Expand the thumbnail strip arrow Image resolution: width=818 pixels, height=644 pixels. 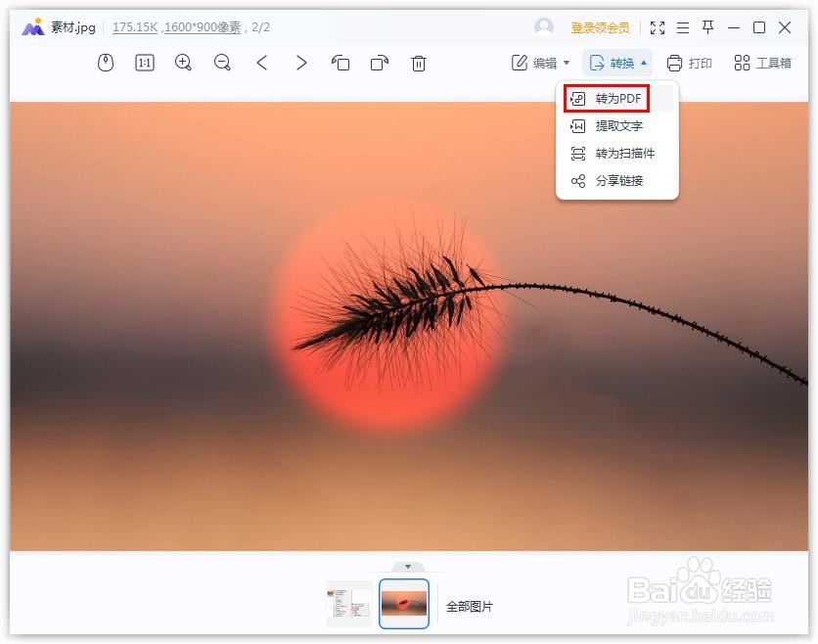coord(409,566)
